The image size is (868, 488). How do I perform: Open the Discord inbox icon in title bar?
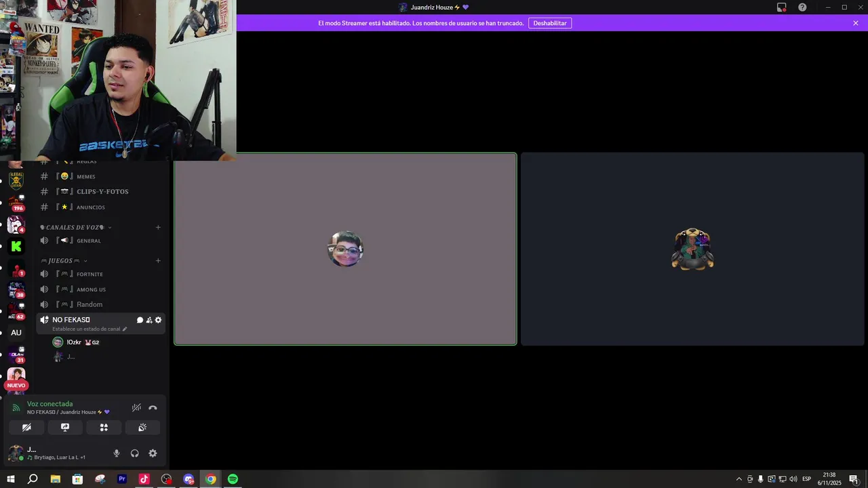(782, 7)
